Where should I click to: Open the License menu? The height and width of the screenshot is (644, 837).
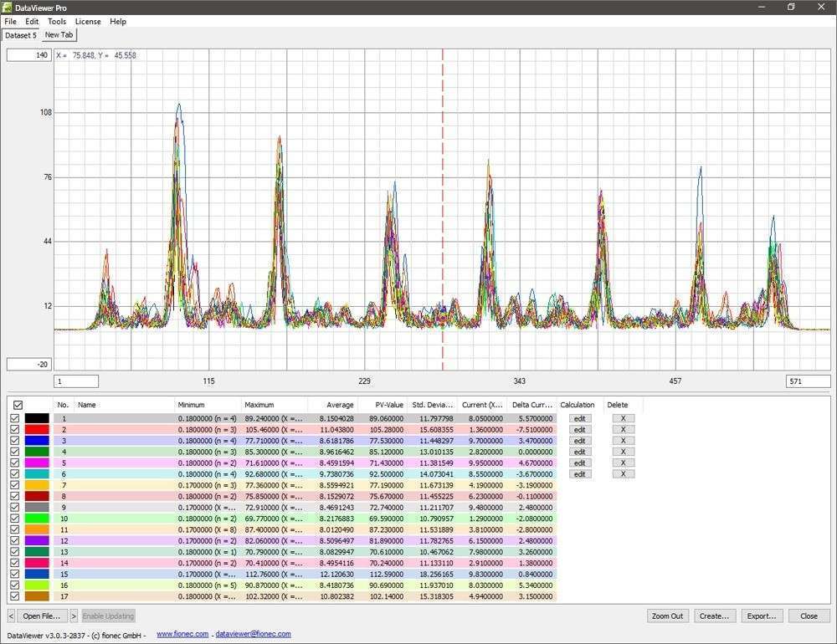pos(88,22)
